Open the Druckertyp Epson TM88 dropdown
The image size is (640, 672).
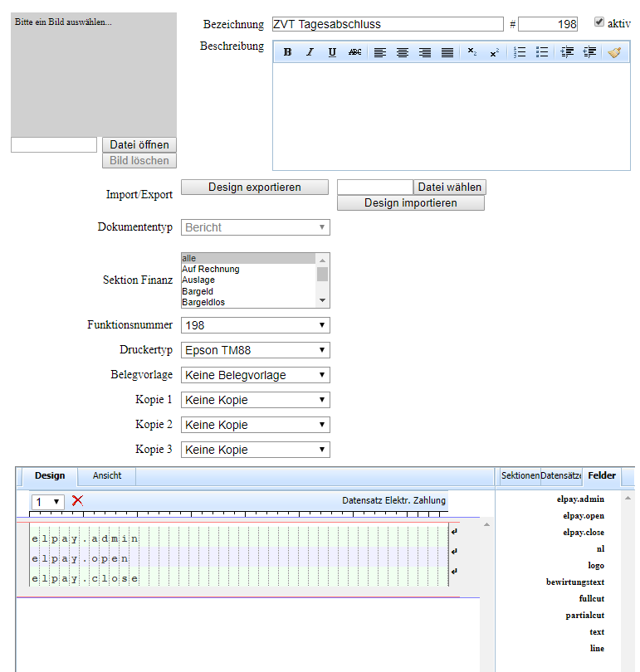pos(256,350)
